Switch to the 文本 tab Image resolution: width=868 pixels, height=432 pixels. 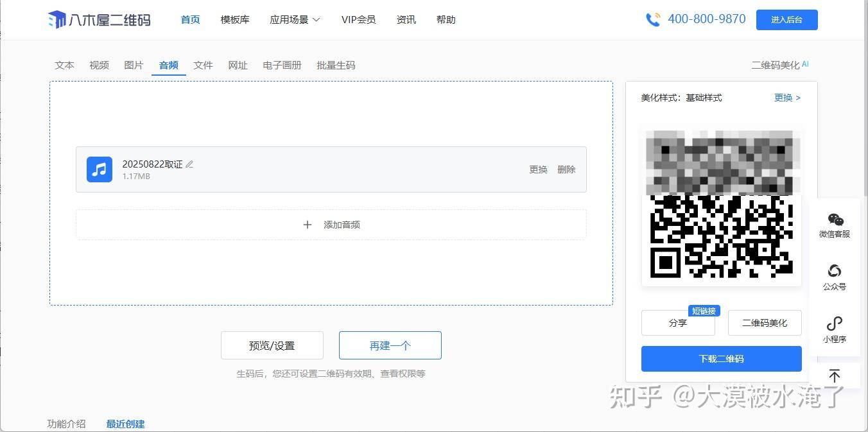[65, 65]
